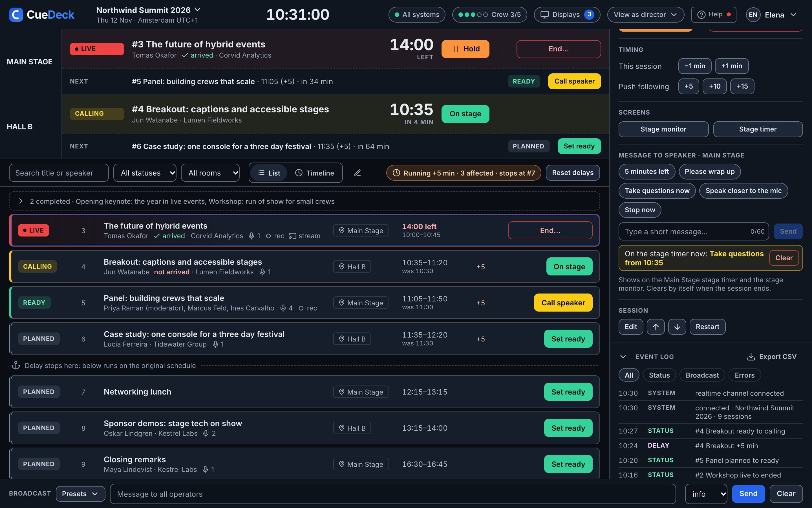Set Sponsor demos session ready

[568, 428]
